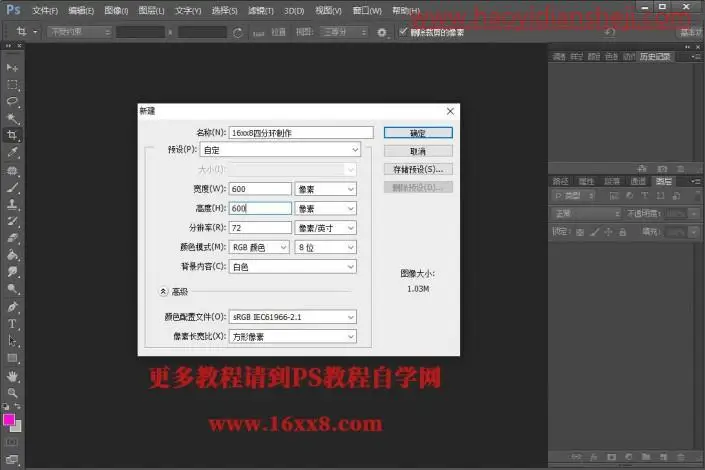
Task: Click the foreground magenta color swatch
Action: (x=9, y=420)
